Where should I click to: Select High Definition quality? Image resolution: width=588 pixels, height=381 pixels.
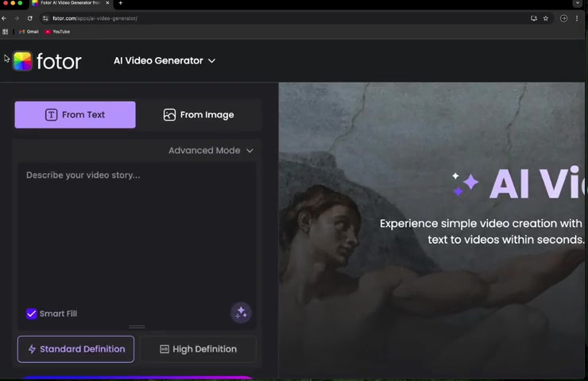pos(198,349)
